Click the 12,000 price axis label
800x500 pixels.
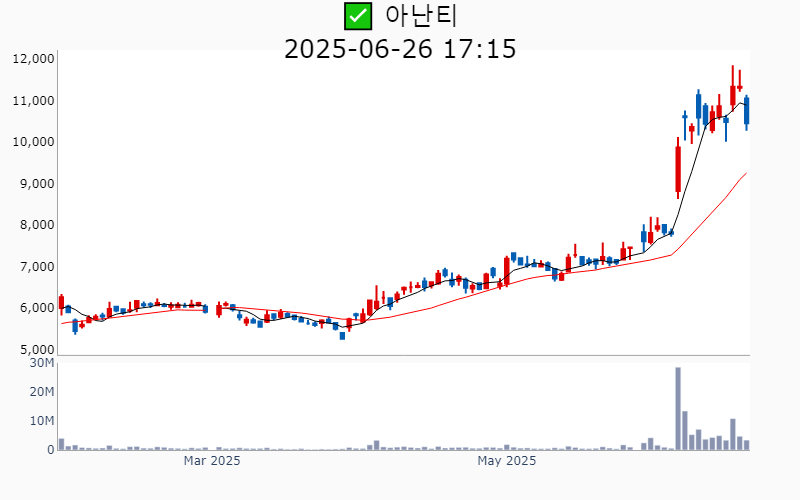tap(33, 59)
